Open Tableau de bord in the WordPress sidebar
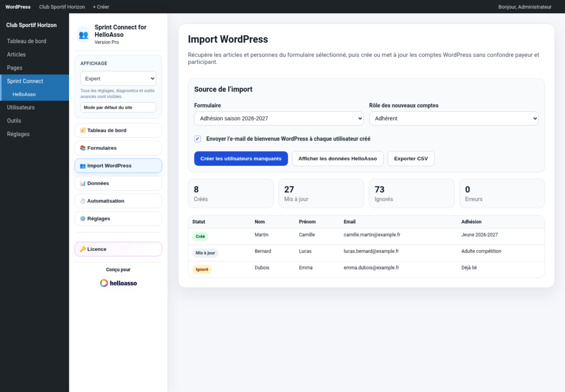This screenshot has height=392, width=565. 34,41
